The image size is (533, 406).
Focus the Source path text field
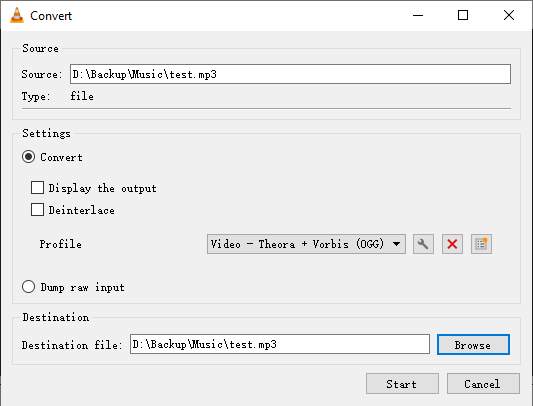(290, 74)
